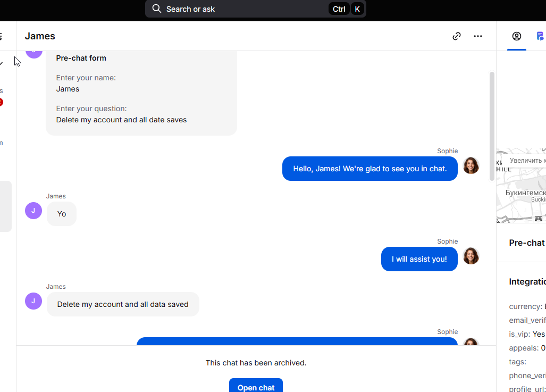This screenshot has width=546, height=392.
Task: Select 'Hello, James! We're glad to see you' message
Action: (370, 169)
